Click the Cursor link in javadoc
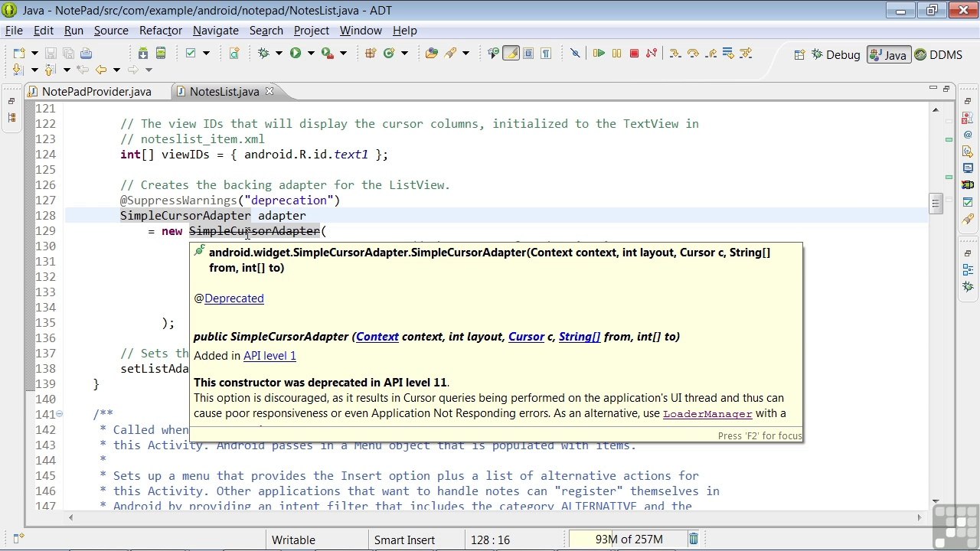The height and width of the screenshot is (551, 980). (x=526, y=337)
